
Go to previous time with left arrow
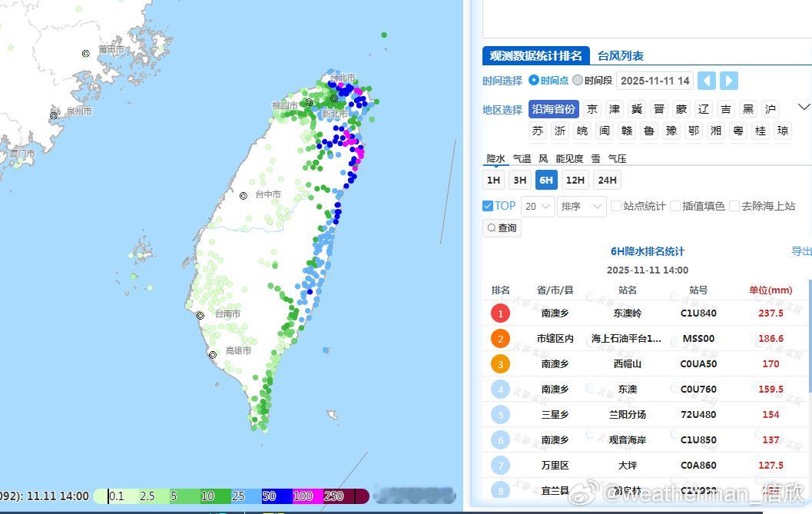pos(706,81)
